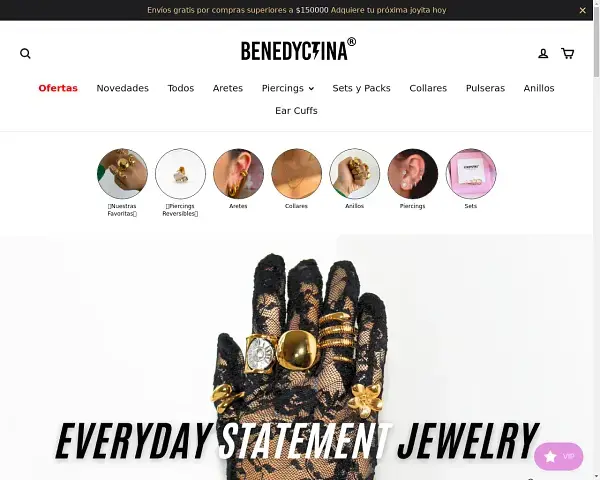This screenshot has width=600, height=480.
Task: Go to Novedades section
Action: 122,88
